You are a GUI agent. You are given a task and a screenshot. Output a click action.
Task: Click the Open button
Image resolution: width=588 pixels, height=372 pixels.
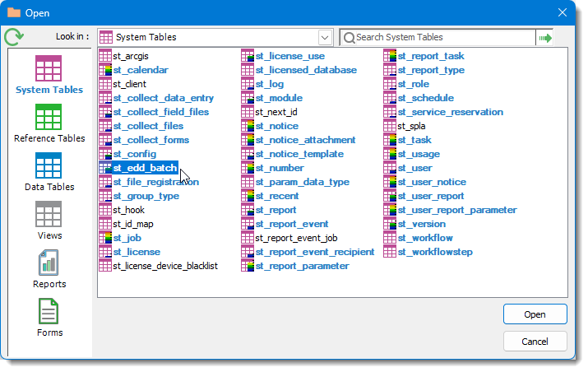click(x=535, y=314)
